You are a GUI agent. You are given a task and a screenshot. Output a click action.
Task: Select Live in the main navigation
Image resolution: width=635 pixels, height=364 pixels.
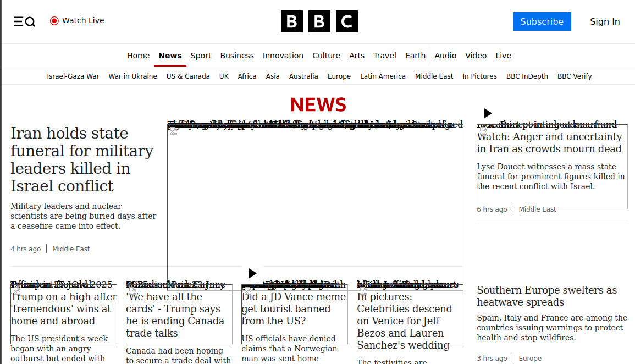point(504,56)
